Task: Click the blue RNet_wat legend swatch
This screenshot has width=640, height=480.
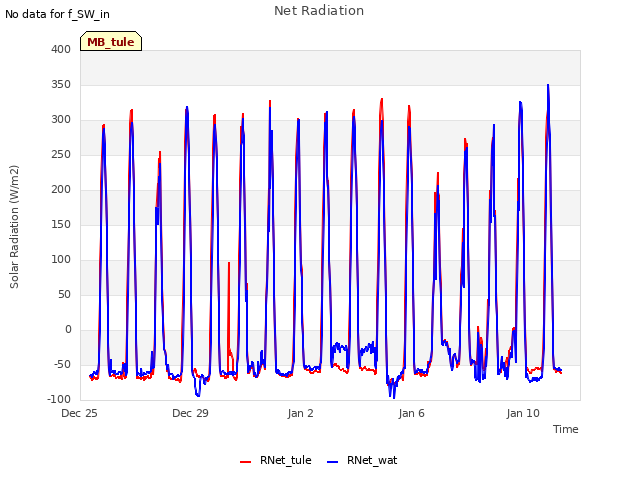Action: pos(333,462)
